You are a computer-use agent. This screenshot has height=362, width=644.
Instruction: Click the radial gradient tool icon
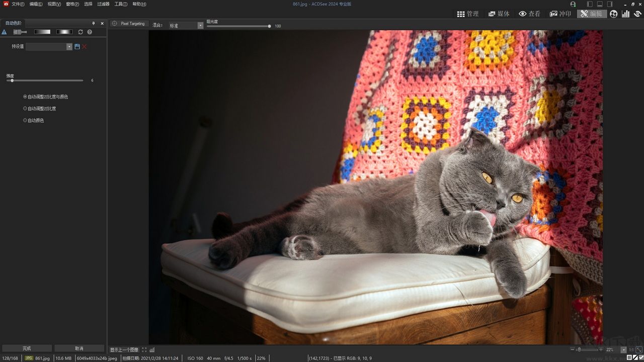tap(64, 32)
